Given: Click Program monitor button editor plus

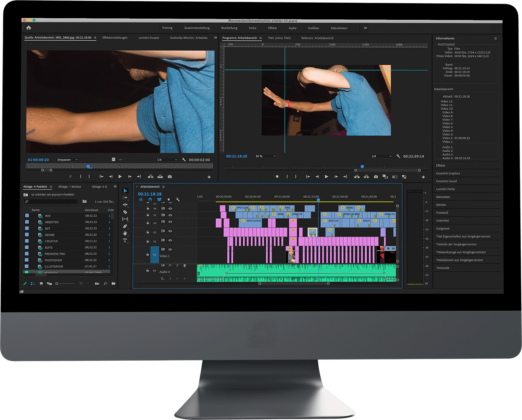Looking at the screenshot, I should [423, 177].
